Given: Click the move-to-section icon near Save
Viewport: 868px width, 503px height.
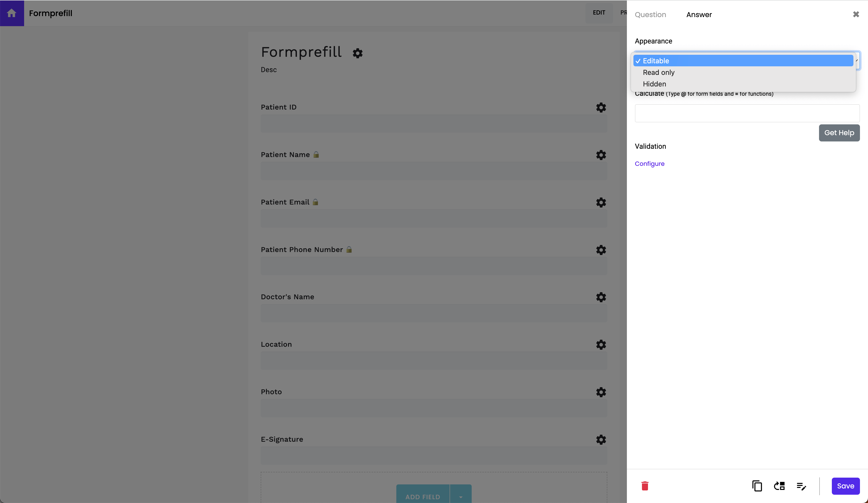Looking at the screenshot, I should 779,486.
